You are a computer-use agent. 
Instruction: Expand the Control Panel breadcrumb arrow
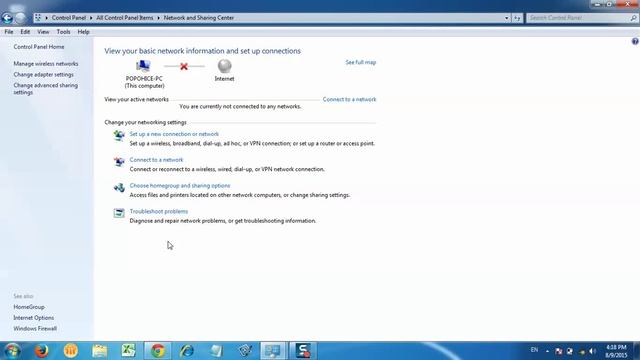point(91,18)
